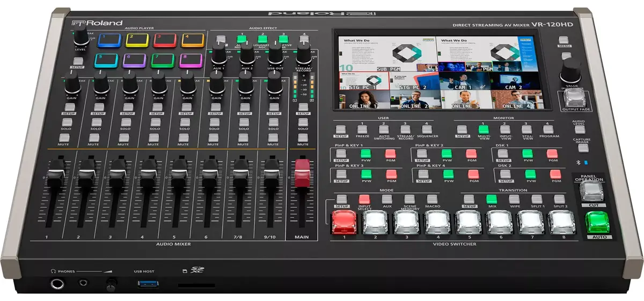Toggle audio effect button 2 (Loudness AGC)

pos(262,39)
